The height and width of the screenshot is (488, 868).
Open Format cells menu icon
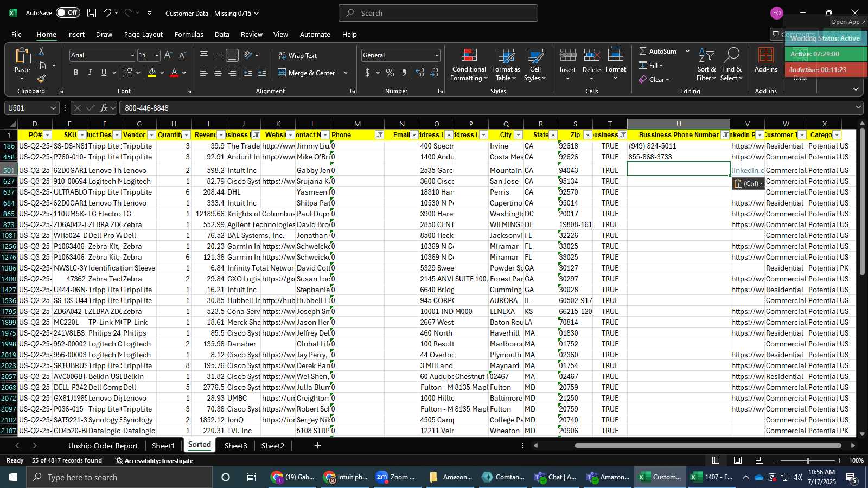tap(616, 55)
